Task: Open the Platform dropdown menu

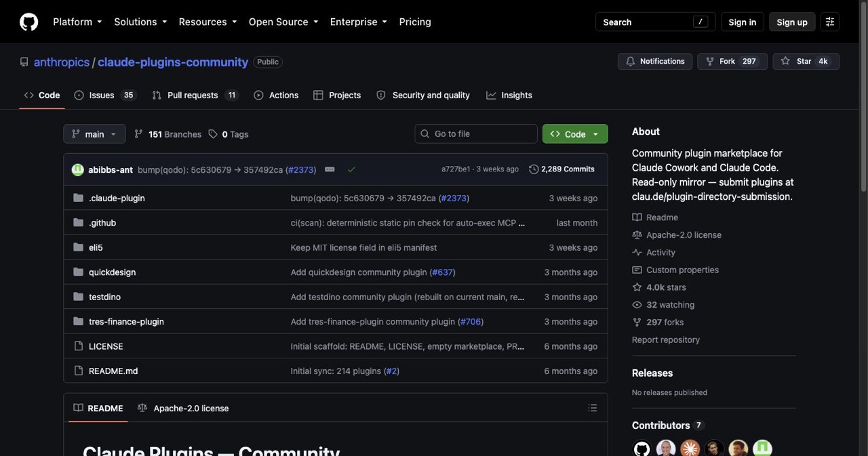Action: pyautogui.click(x=77, y=22)
